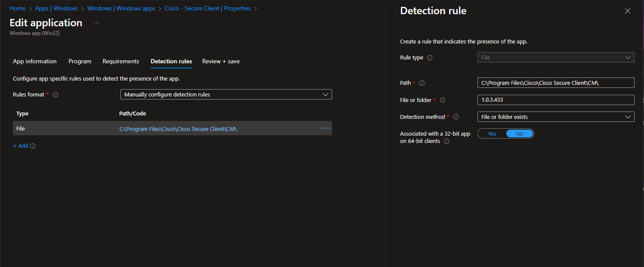Click the Path/Code column header

[132, 114]
